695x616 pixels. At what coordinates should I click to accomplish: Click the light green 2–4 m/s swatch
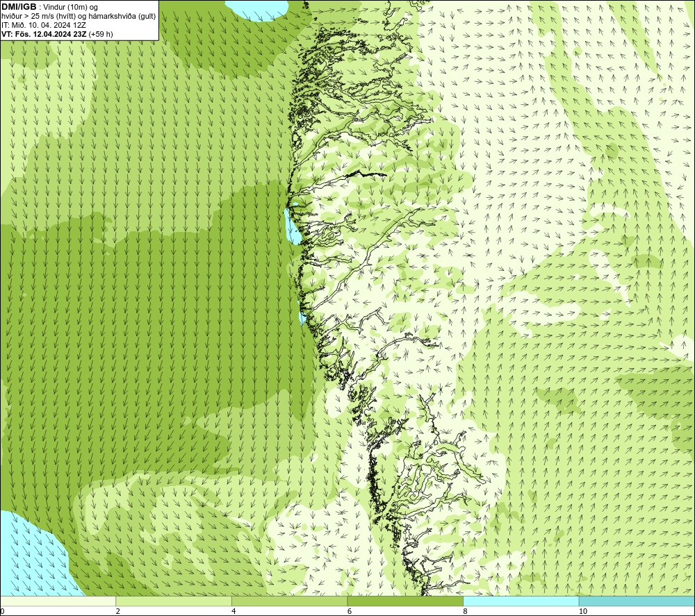click(x=174, y=601)
